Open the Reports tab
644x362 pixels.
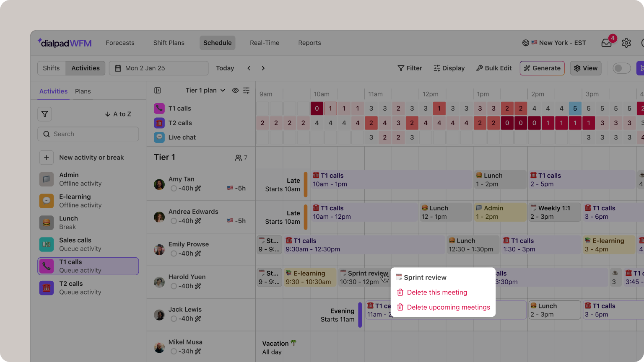tap(310, 43)
